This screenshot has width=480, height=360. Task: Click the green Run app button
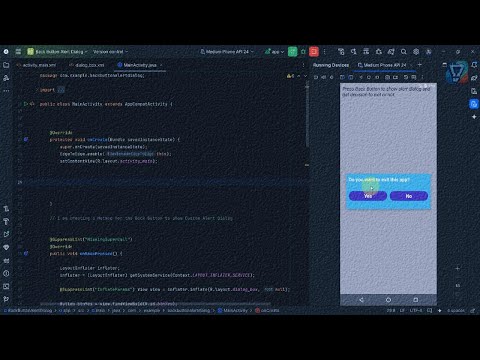pos(292,52)
